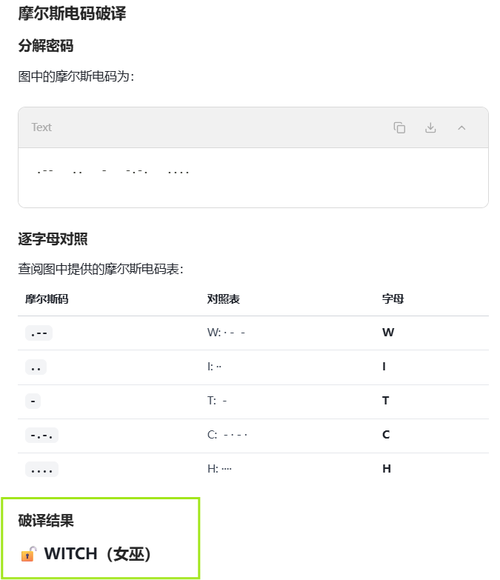Select Morse code chip in W row
The width and height of the screenshot is (500, 580).
(39, 333)
